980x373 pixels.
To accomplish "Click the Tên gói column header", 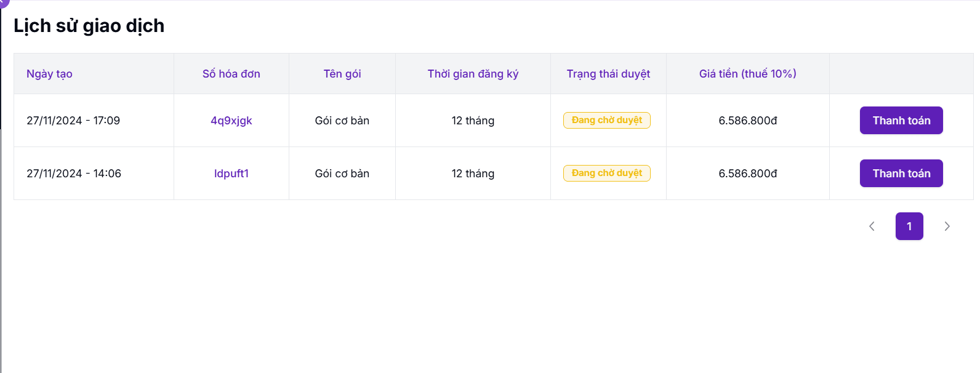I will [x=342, y=74].
